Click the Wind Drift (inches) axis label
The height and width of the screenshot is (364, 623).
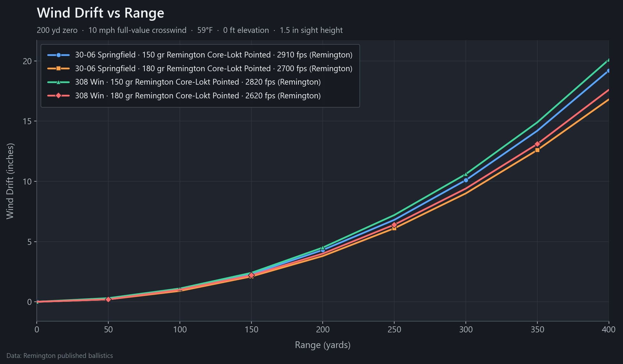tap(10, 181)
